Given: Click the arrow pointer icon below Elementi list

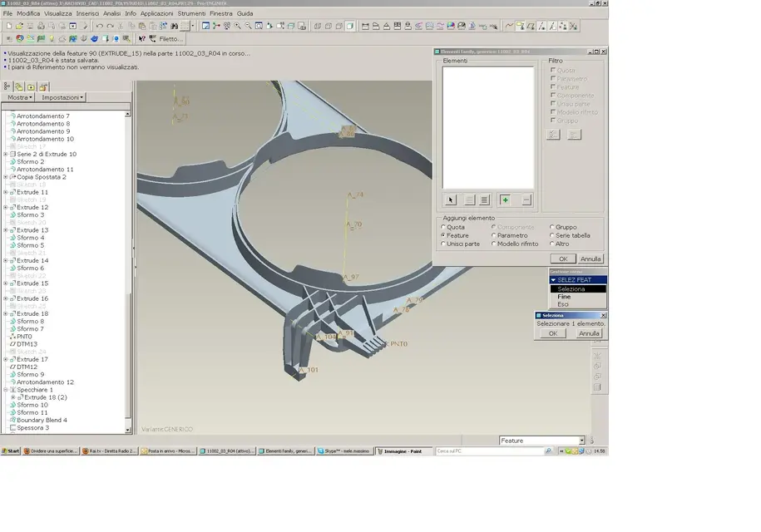Looking at the screenshot, I should pyautogui.click(x=451, y=199).
